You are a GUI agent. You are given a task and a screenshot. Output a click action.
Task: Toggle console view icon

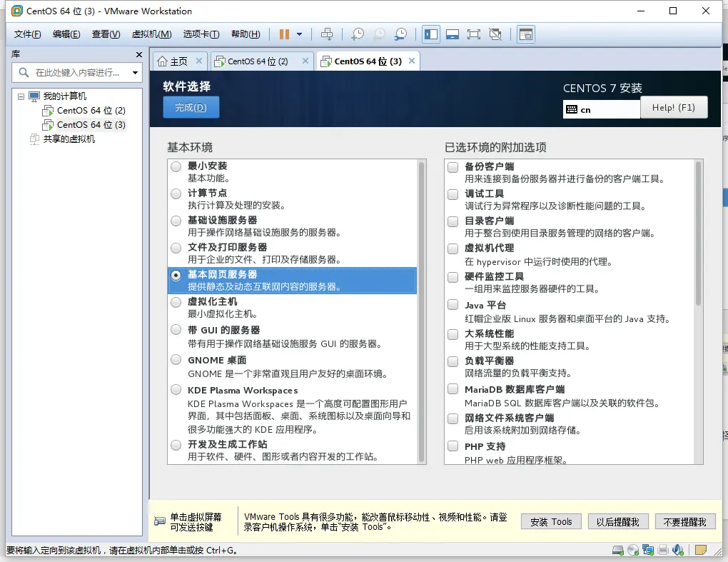point(525,34)
